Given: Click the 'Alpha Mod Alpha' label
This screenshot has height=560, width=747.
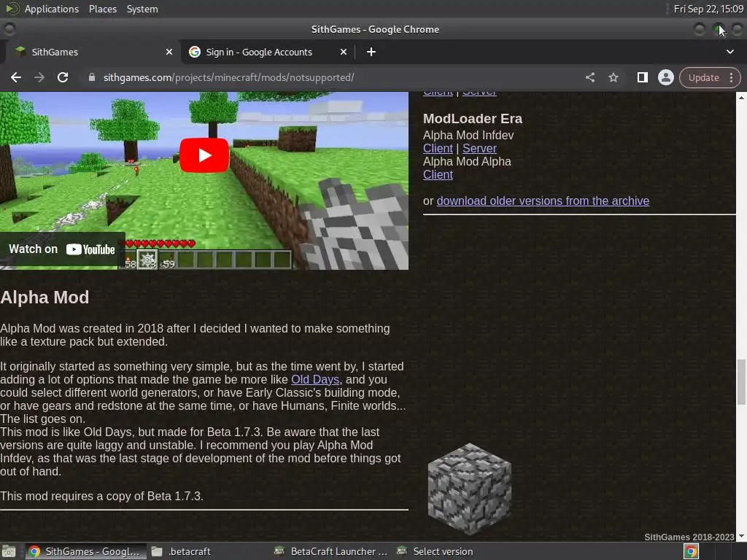Looking at the screenshot, I should click(467, 161).
